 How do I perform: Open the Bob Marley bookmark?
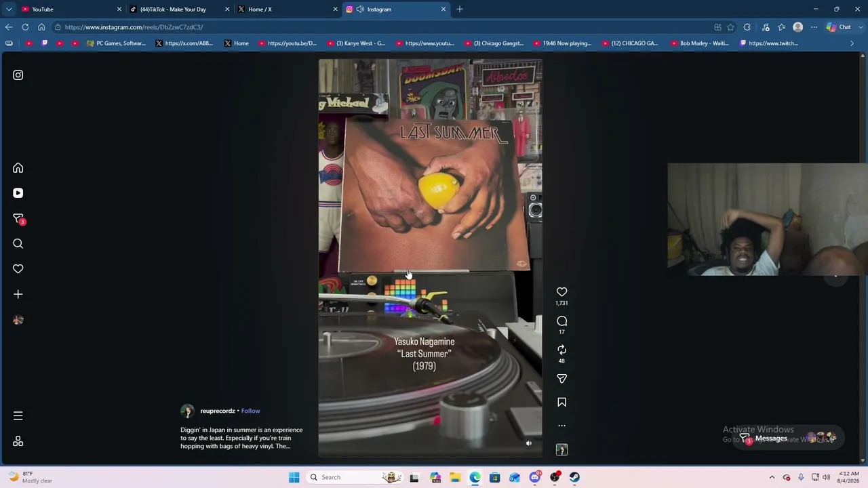click(x=699, y=43)
